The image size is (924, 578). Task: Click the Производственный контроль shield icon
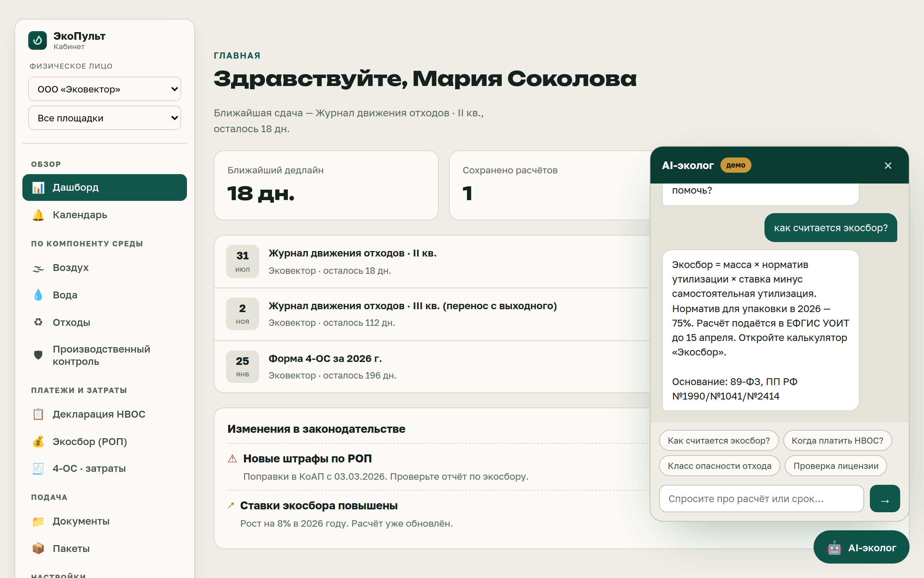[x=38, y=355]
